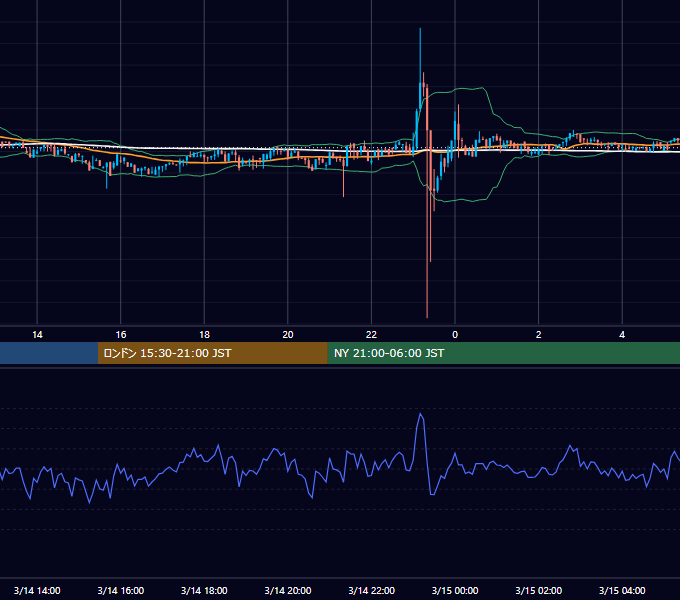Click hour label 16 on price chart axis
The image size is (680, 600).
121,335
